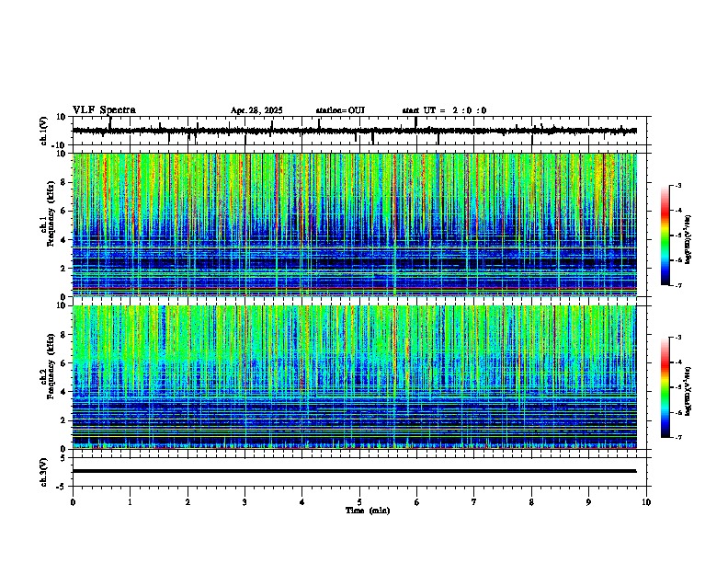Click time axis tick label "10"

[x=646, y=502]
